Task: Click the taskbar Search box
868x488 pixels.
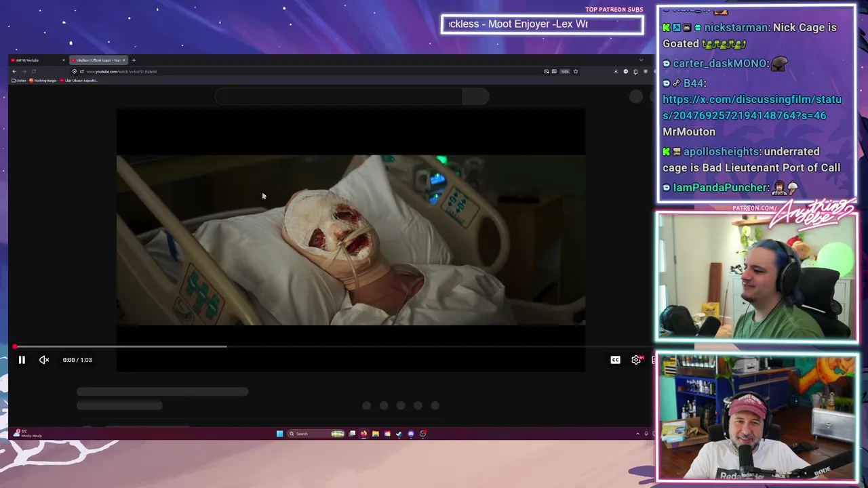Action: tap(316, 434)
